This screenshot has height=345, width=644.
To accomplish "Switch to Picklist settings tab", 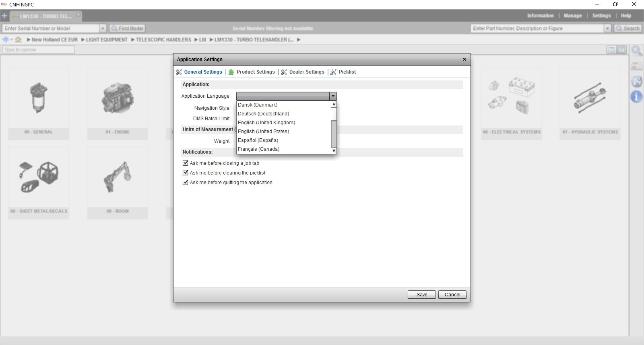I will [x=347, y=72].
